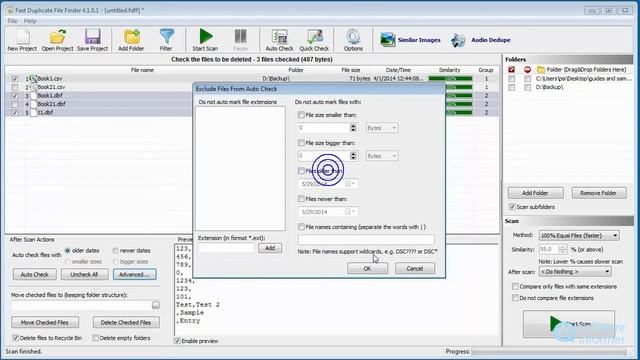This screenshot has width=640, height=360.
Task: Enable File size smaller than checkbox
Action: pos(301,115)
